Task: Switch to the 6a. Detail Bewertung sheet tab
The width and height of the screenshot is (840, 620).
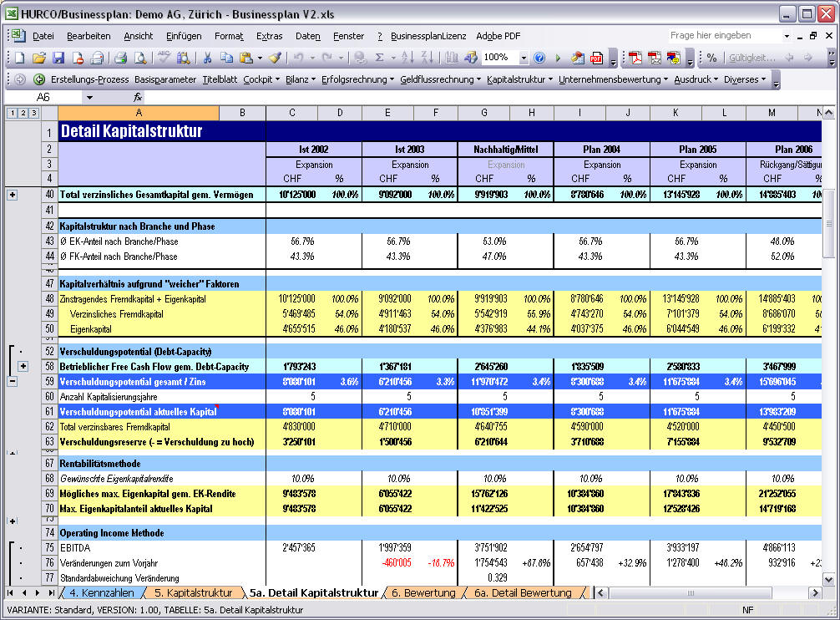Action: click(523, 593)
